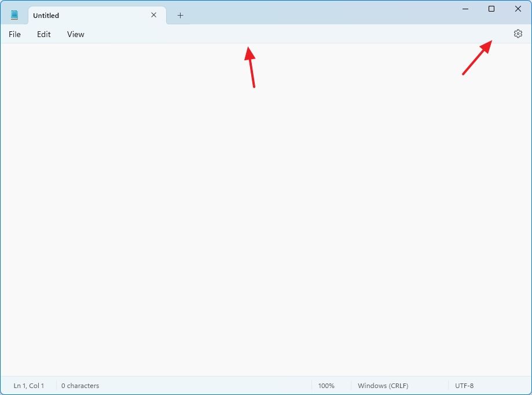This screenshot has width=532, height=395.
Task: Create a new tab with the plus icon
Action: coord(179,15)
